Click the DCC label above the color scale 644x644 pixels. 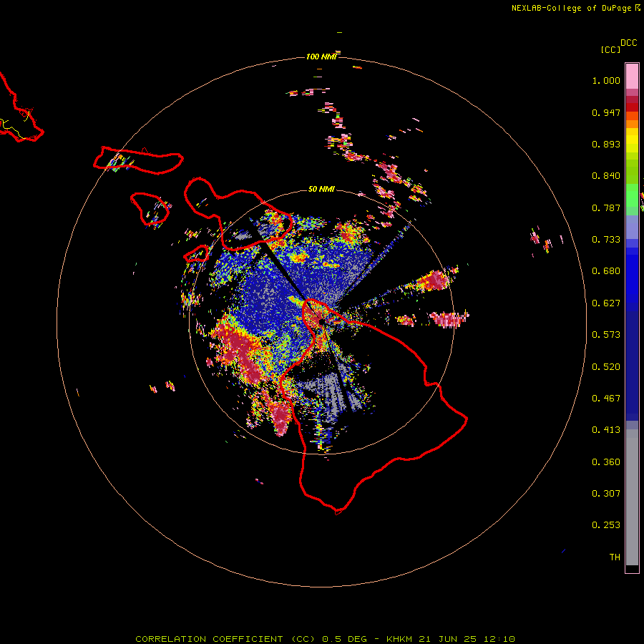(628, 43)
